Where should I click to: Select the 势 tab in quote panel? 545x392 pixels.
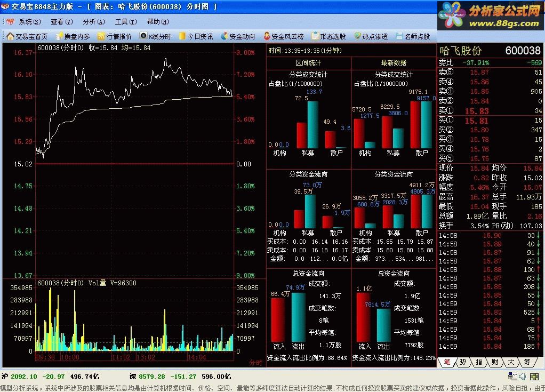[463, 362]
